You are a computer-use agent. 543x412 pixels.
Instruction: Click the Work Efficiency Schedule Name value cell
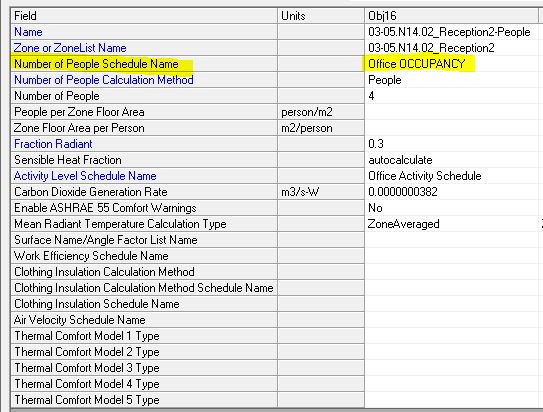pyautogui.click(x=454, y=256)
